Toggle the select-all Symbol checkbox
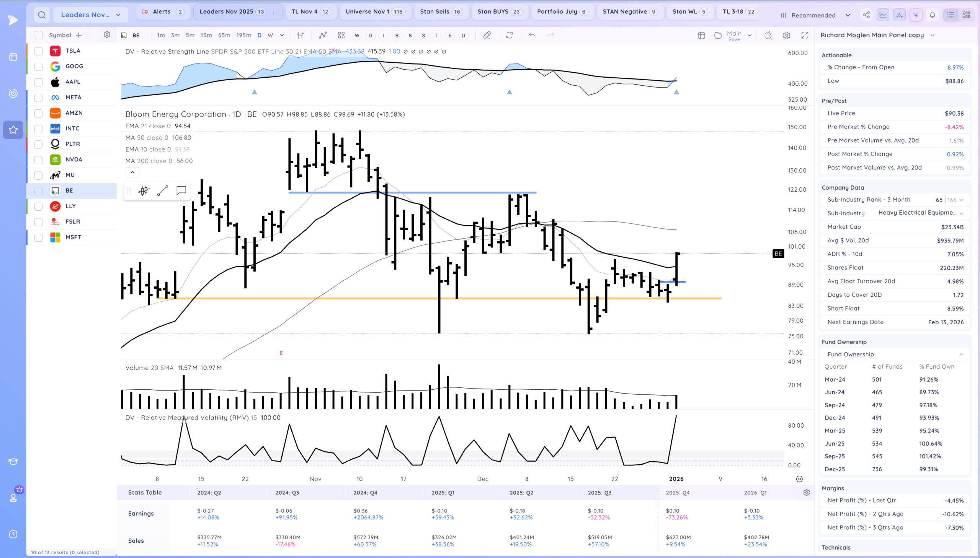This screenshot has width=980, height=558. [x=38, y=35]
